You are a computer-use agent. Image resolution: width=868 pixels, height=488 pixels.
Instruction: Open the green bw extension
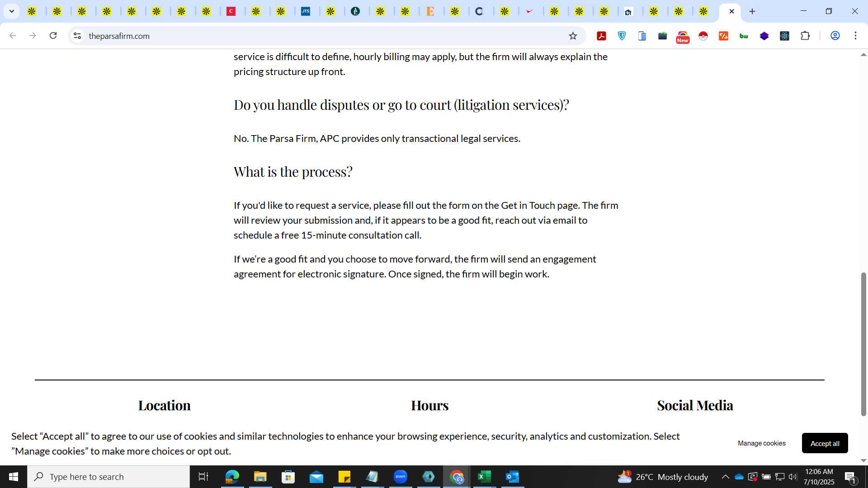click(x=744, y=36)
